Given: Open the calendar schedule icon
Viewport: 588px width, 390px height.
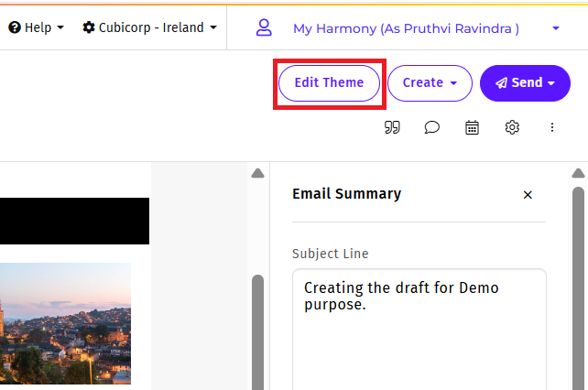Looking at the screenshot, I should [x=472, y=128].
